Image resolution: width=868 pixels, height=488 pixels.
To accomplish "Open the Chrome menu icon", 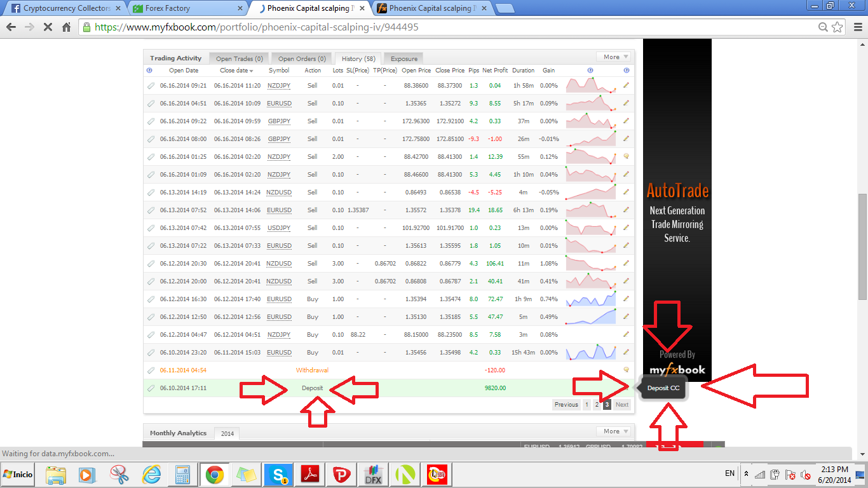I will [855, 27].
